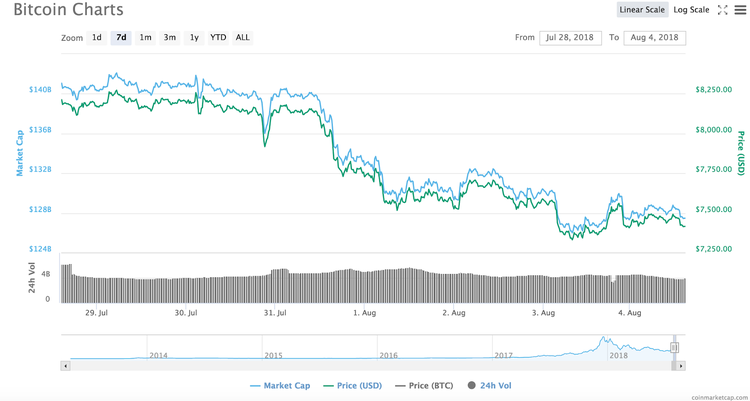Toggle fullscreen chart view icon

[x=722, y=10]
